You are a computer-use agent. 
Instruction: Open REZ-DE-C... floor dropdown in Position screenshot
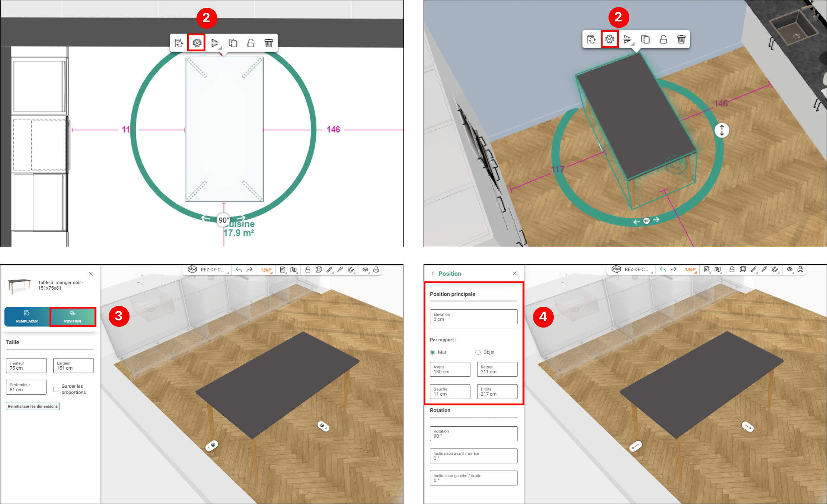click(631, 269)
